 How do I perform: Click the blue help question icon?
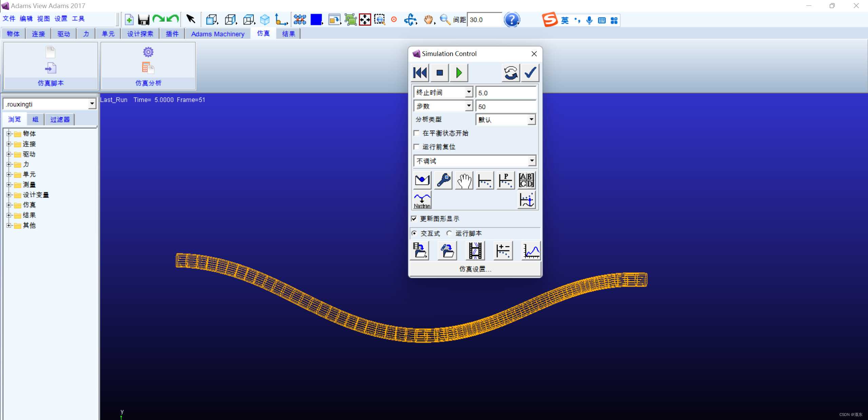511,20
